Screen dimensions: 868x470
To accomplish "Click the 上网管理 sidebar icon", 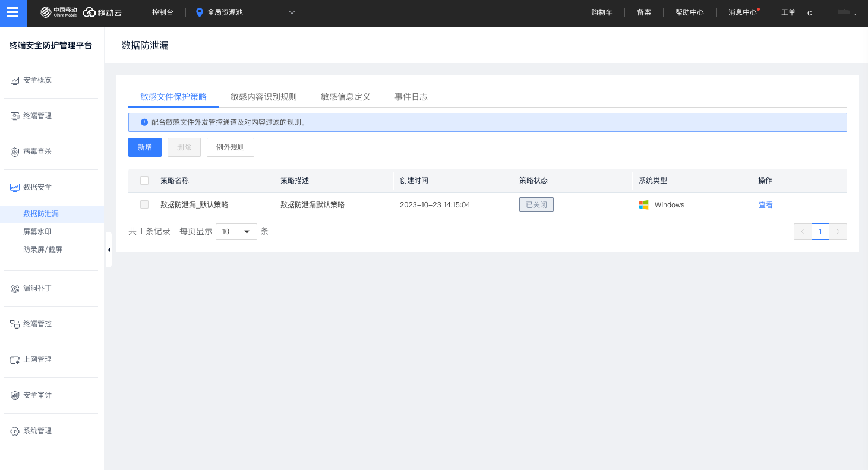I will [15, 359].
